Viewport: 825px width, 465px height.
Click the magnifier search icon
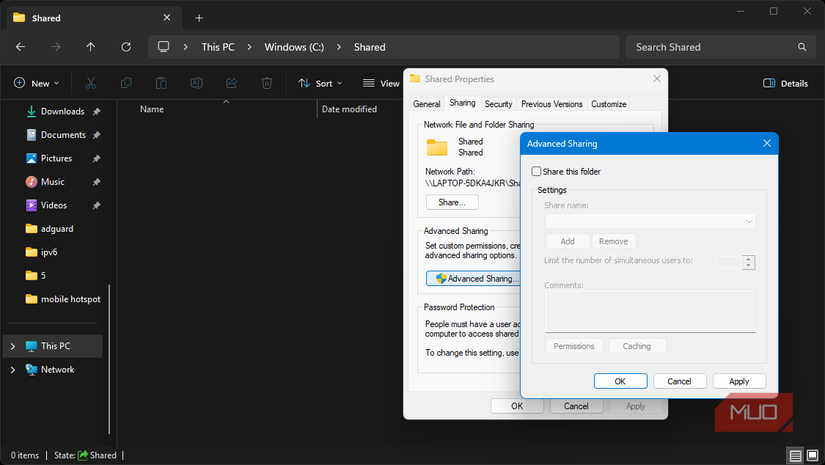tap(802, 47)
